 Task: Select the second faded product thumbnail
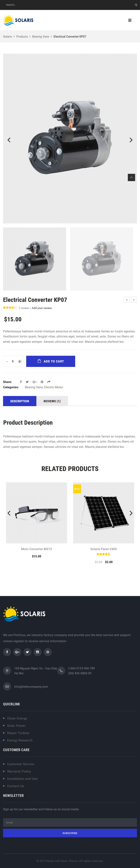101,259
